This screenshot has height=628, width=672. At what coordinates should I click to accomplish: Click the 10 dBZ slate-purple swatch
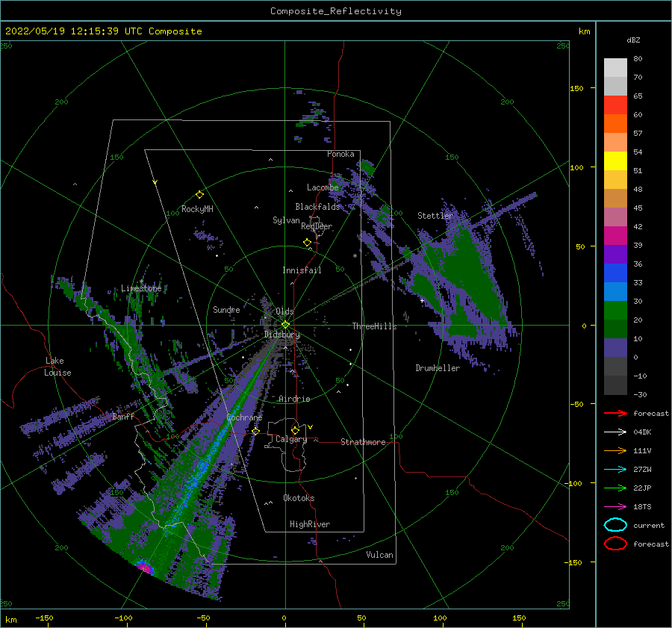coord(615,348)
